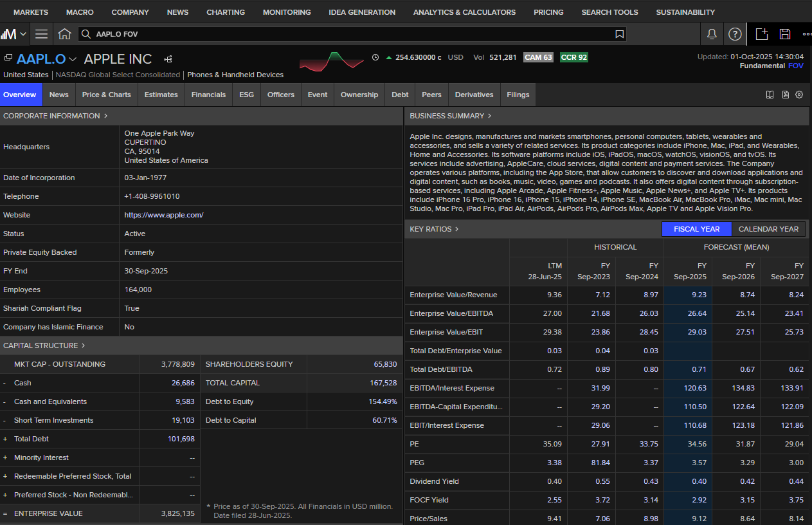Select the Fiscal Year toggle
Screen dimensions: 812x525
pyautogui.click(x=696, y=229)
